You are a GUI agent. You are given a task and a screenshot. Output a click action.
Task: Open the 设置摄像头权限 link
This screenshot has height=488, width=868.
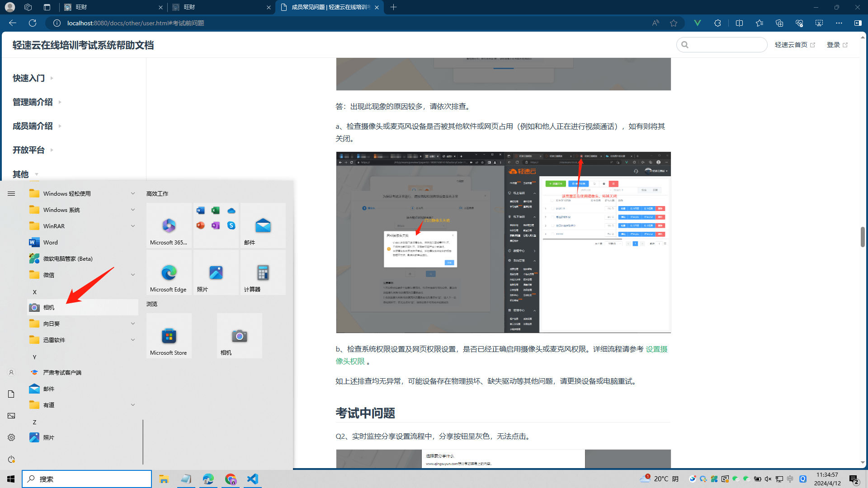point(656,349)
